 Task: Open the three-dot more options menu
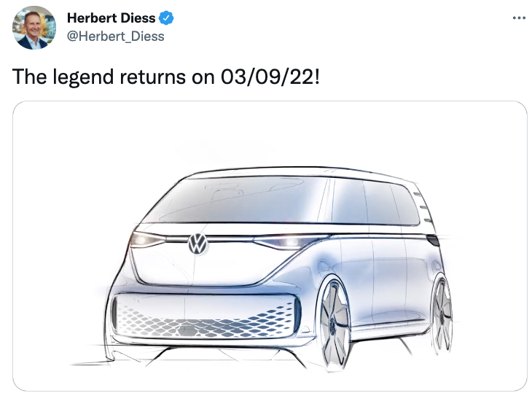519,18
